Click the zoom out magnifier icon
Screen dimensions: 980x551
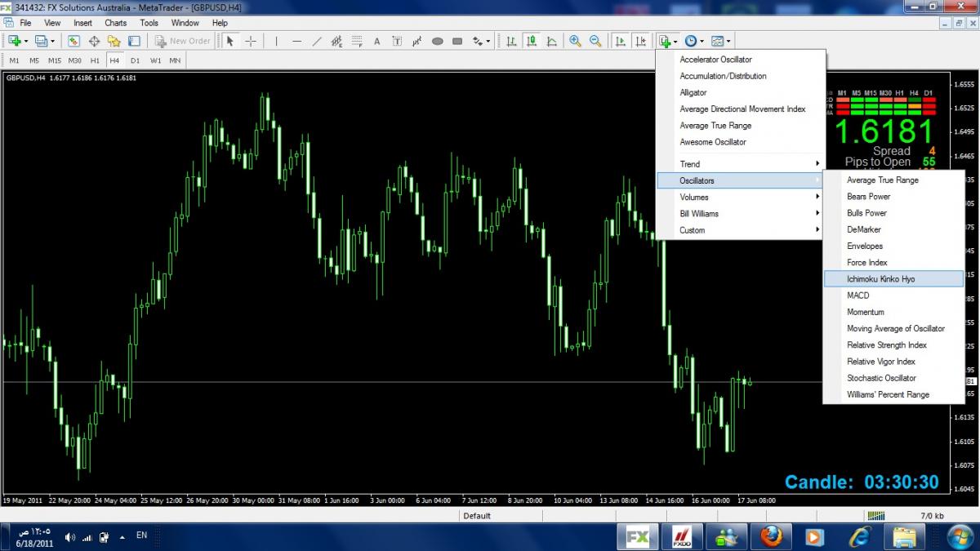coord(595,41)
